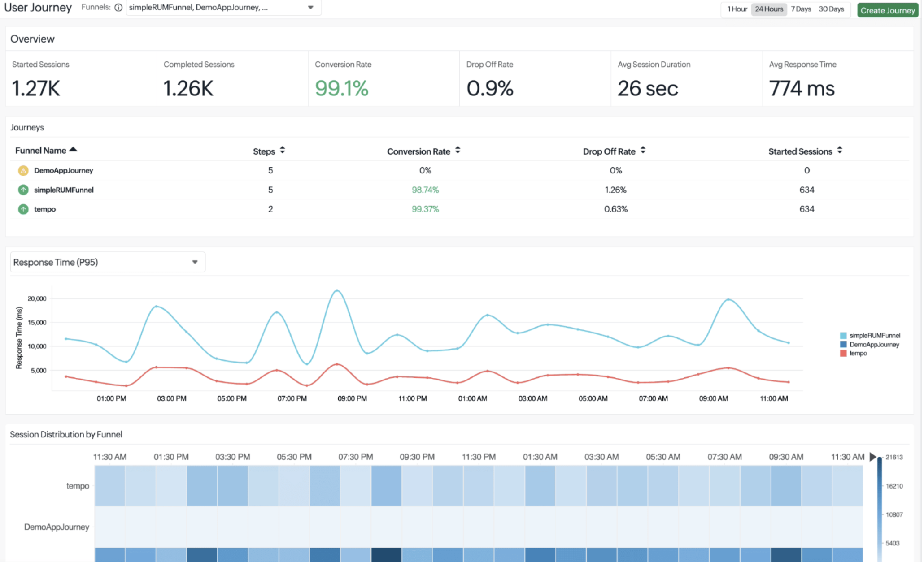Click the Conversion Rate column header text
Image resolution: width=924 pixels, height=562 pixels.
pos(418,151)
